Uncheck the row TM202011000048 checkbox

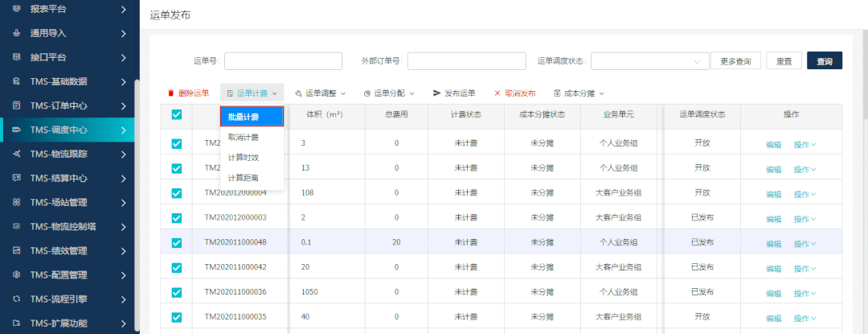click(177, 242)
